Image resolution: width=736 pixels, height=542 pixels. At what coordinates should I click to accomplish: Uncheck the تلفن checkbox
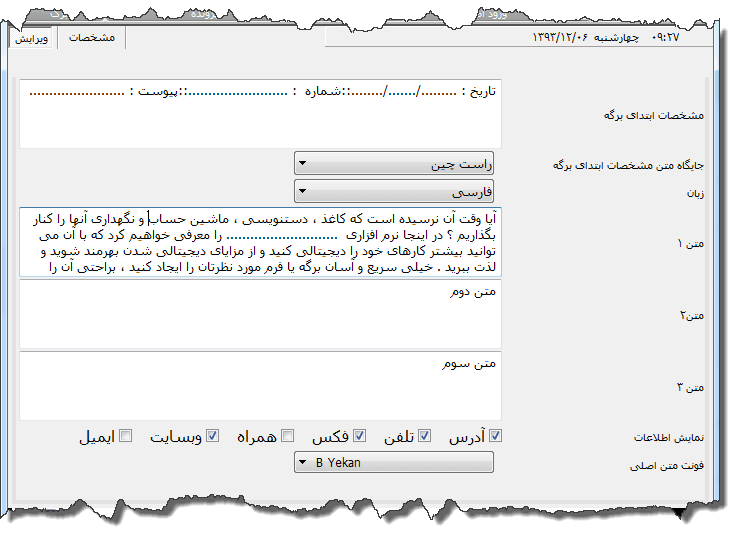pyautogui.click(x=424, y=435)
